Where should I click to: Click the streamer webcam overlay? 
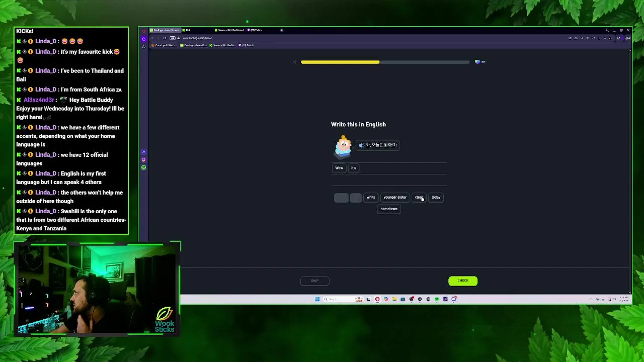pyautogui.click(x=97, y=289)
